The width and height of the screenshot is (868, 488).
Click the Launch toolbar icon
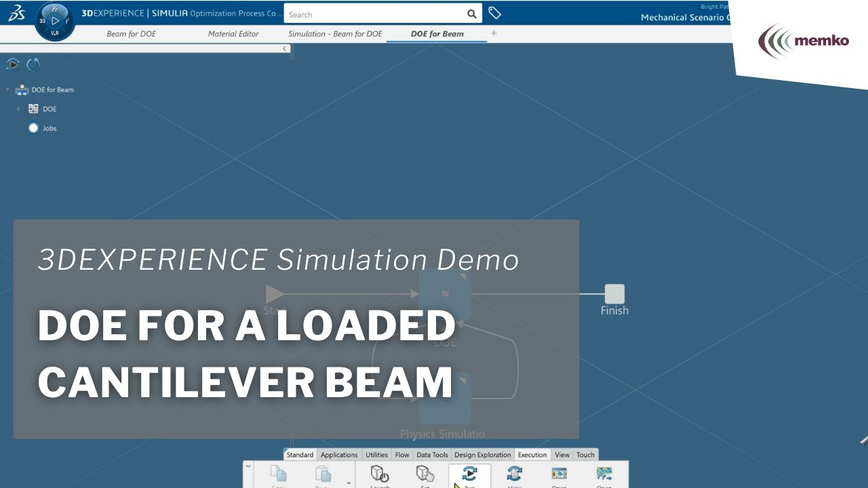click(x=380, y=474)
